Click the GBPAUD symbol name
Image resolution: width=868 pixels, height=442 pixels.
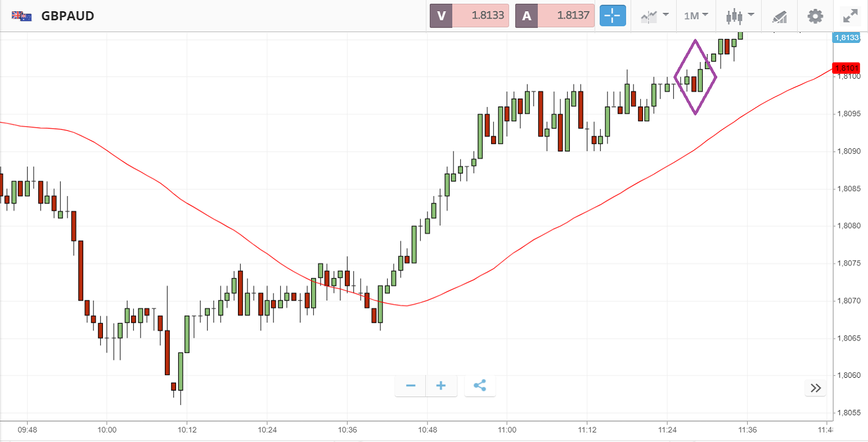[x=68, y=16]
